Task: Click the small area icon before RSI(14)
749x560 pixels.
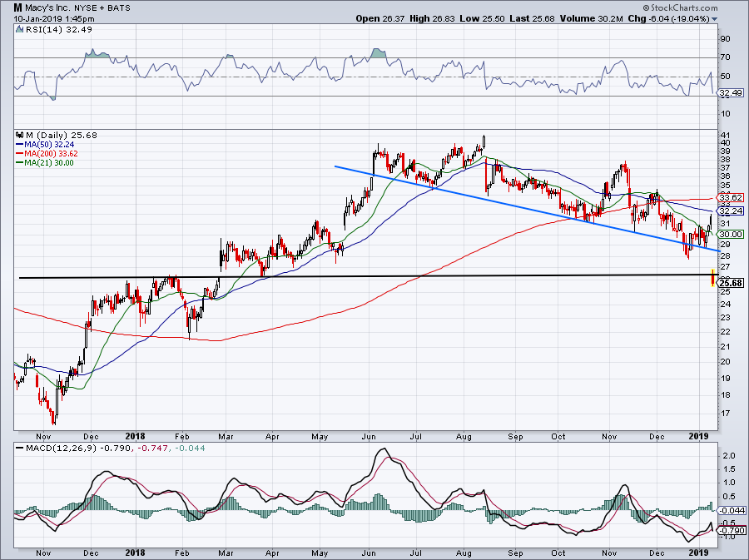Action: pyautogui.click(x=19, y=29)
